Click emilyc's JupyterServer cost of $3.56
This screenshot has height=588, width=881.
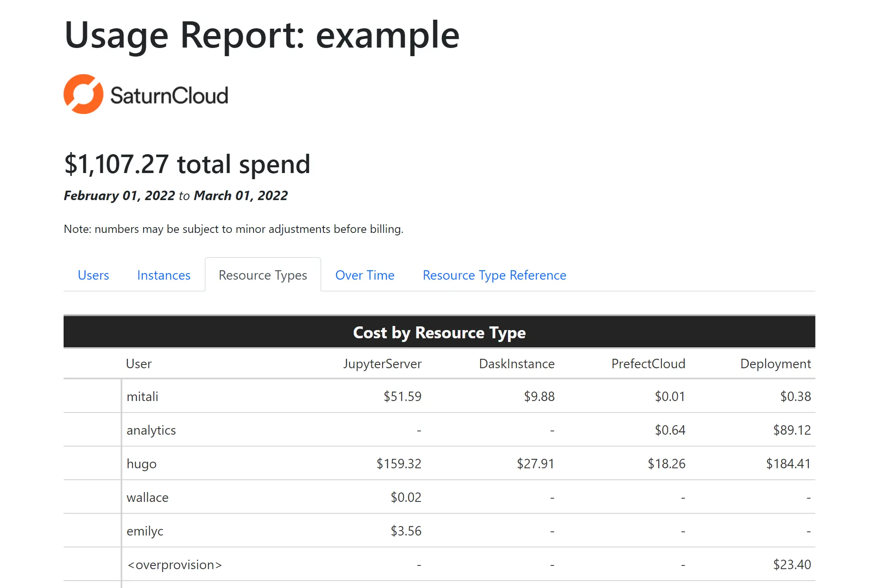point(406,531)
